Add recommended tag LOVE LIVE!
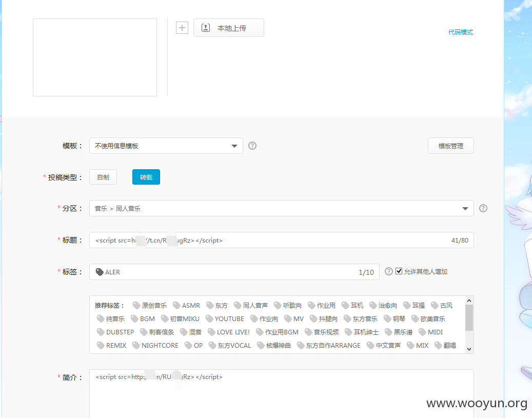This screenshot has height=418, width=532. point(229,332)
